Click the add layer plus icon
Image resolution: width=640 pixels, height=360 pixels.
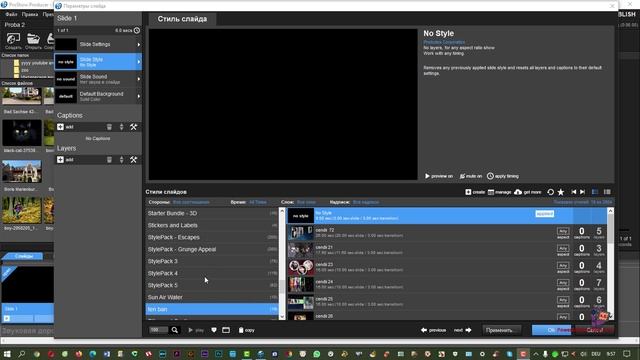[x=60, y=160]
